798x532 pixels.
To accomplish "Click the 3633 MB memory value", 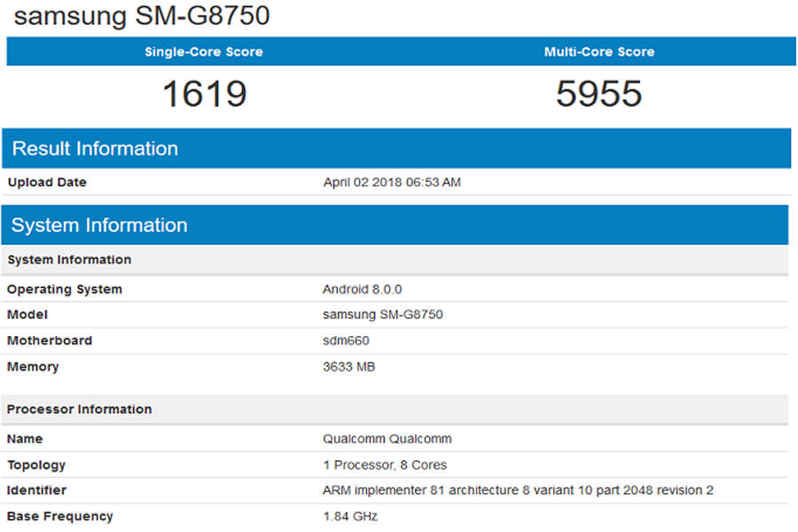I will (349, 366).
